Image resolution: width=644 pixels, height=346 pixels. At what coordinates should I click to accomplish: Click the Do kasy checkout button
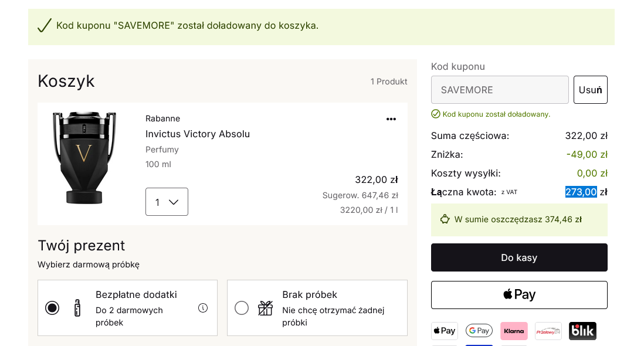pyautogui.click(x=519, y=257)
